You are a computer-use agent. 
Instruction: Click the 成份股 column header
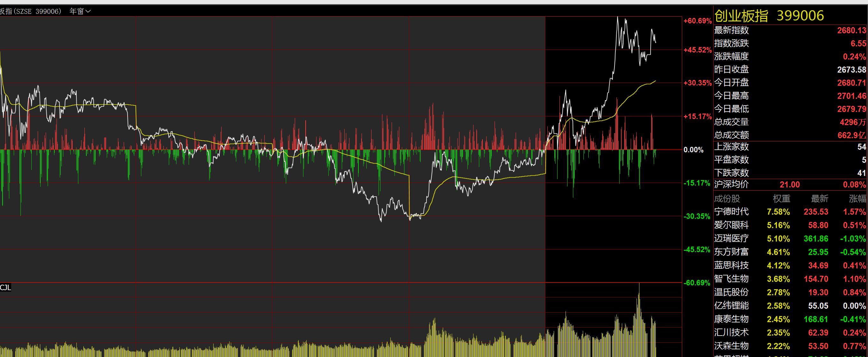click(x=727, y=199)
